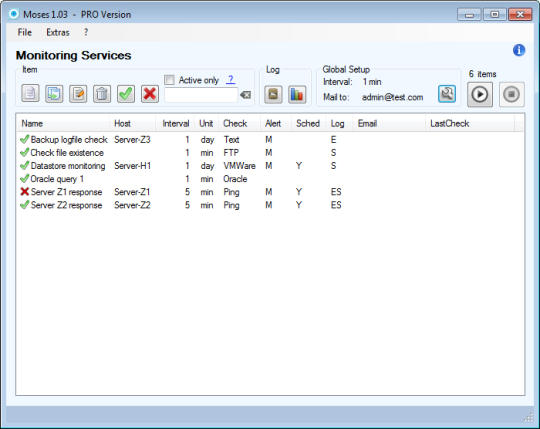Clear the filter with backspace icon
Image resolution: width=540 pixels, height=429 pixels.
[x=246, y=95]
